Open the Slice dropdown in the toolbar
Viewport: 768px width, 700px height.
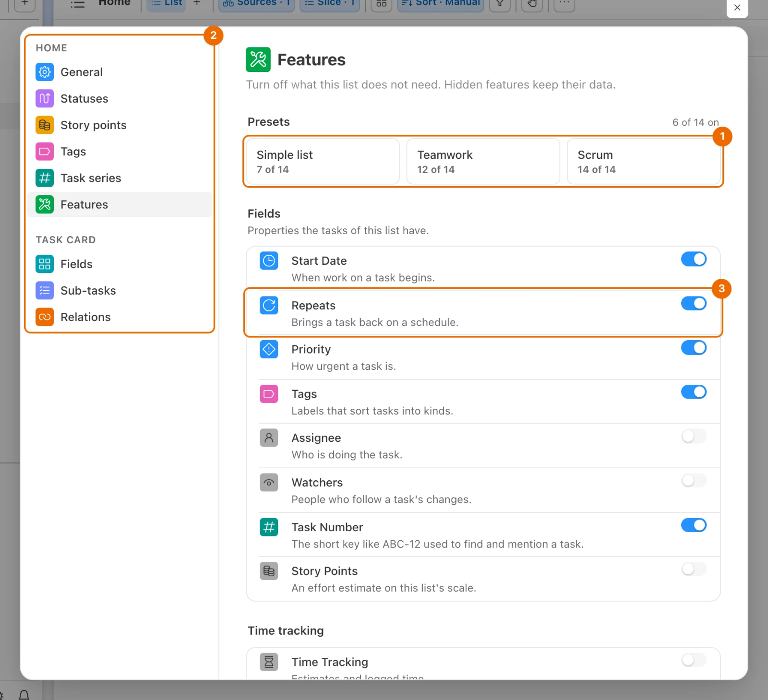(330, 4)
